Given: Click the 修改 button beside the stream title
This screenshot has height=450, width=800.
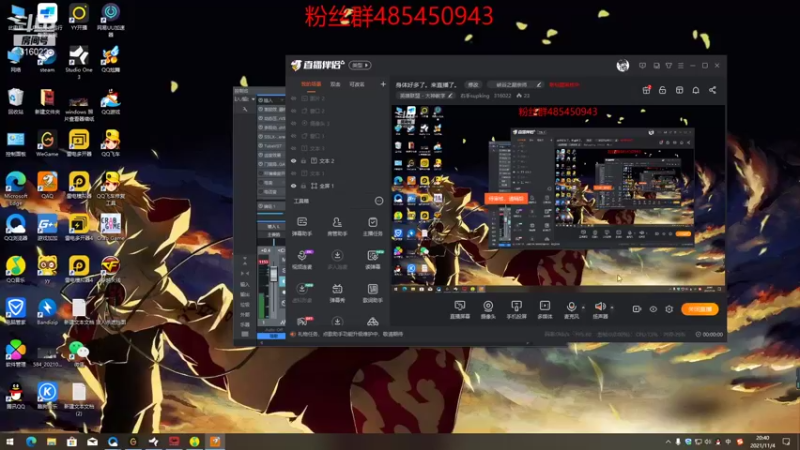Looking at the screenshot, I should [x=473, y=85].
